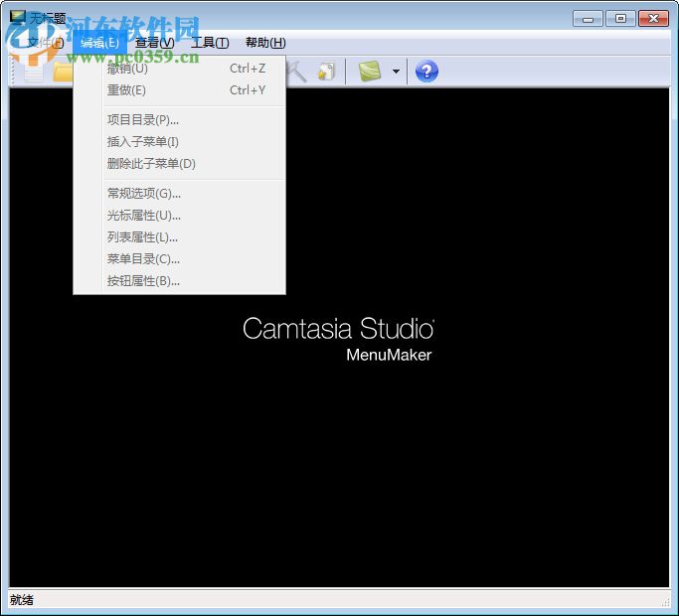Click the document with star toolbar icon
This screenshot has width=679, height=616.
[x=326, y=72]
